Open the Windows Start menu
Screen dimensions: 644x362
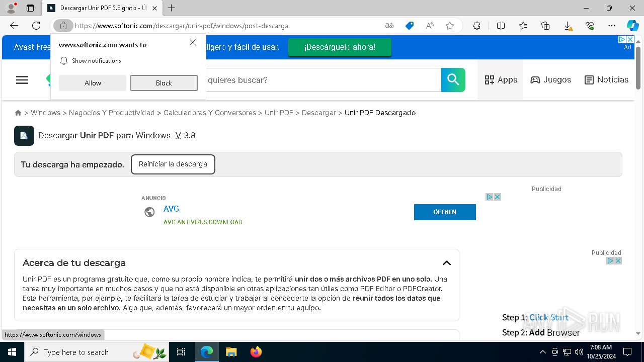12,352
